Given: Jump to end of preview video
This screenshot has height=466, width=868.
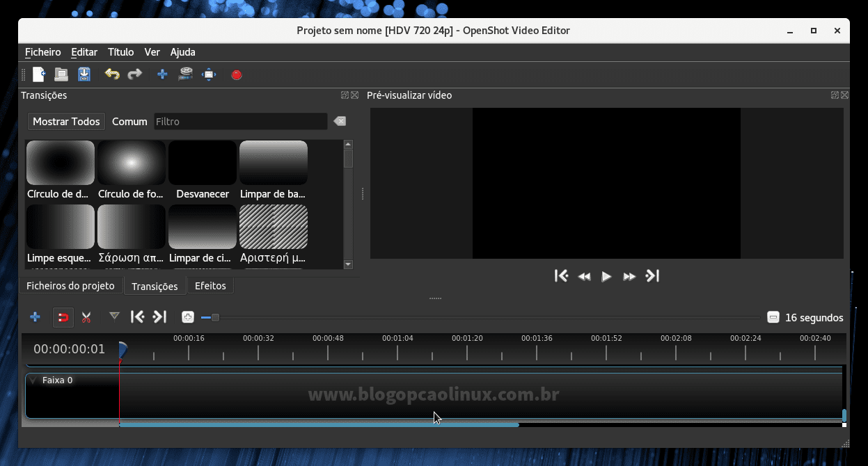Looking at the screenshot, I should [652, 276].
